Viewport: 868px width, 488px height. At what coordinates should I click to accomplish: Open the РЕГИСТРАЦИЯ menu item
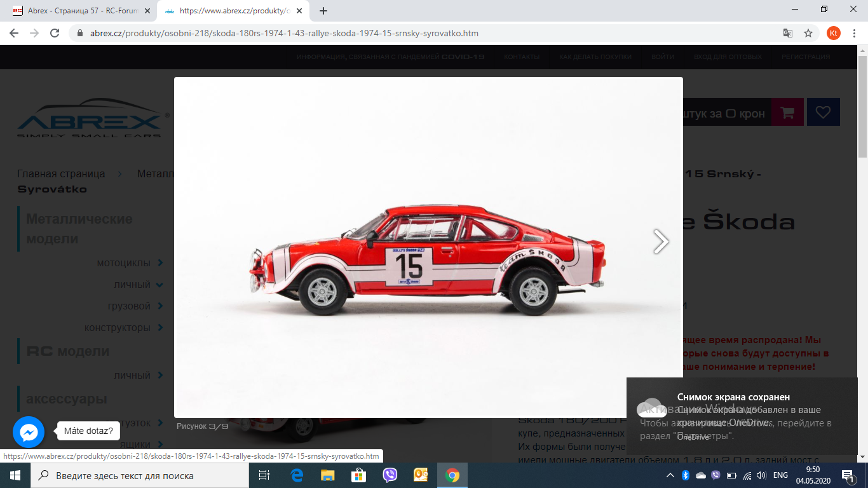(806, 57)
